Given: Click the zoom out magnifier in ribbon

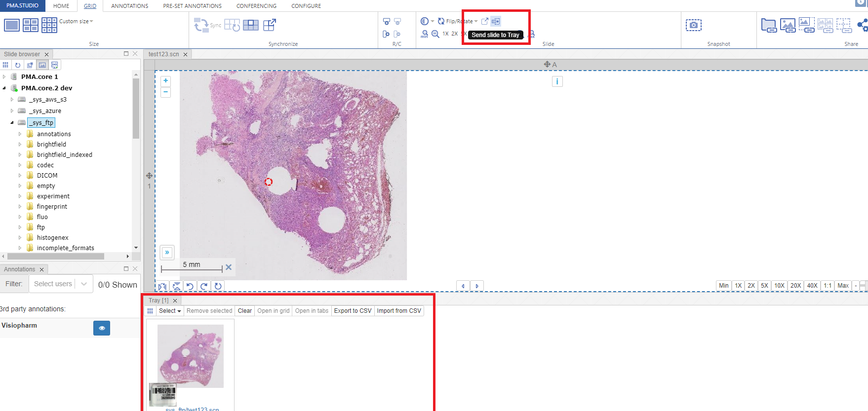Looking at the screenshot, I should click(435, 34).
